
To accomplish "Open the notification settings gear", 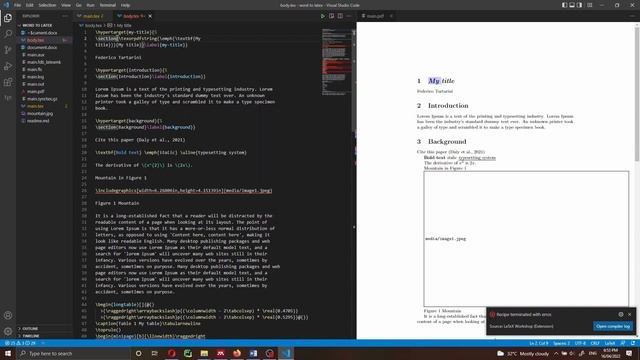I will (x=621, y=314).
